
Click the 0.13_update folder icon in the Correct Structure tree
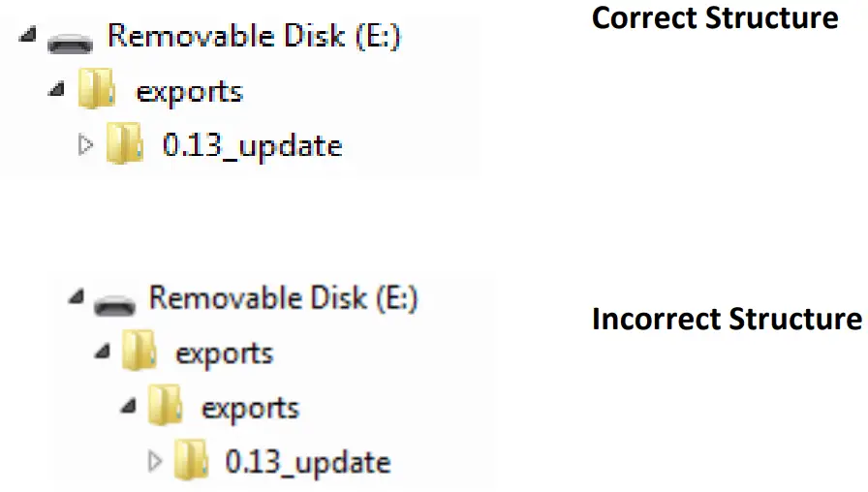pos(124,145)
